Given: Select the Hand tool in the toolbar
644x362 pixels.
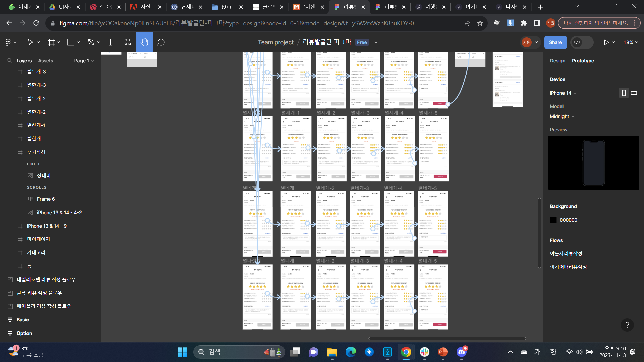Looking at the screenshot, I should [x=144, y=42].
